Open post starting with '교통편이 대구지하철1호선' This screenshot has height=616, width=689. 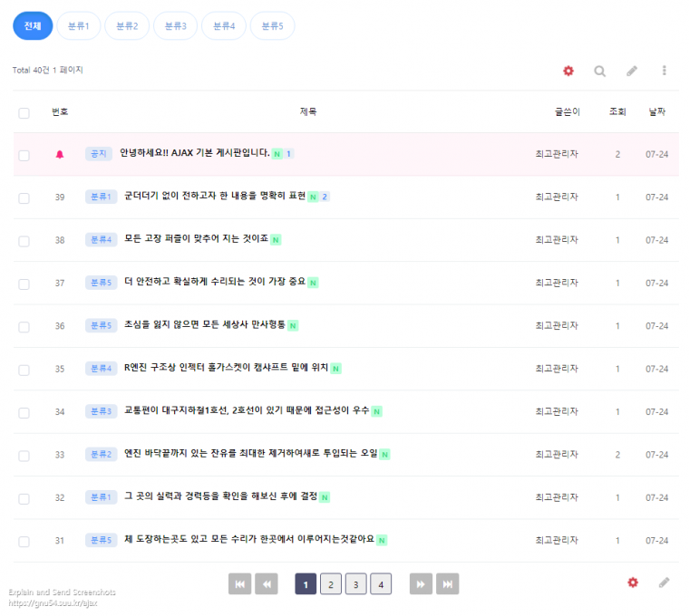(x=247, y=410)
